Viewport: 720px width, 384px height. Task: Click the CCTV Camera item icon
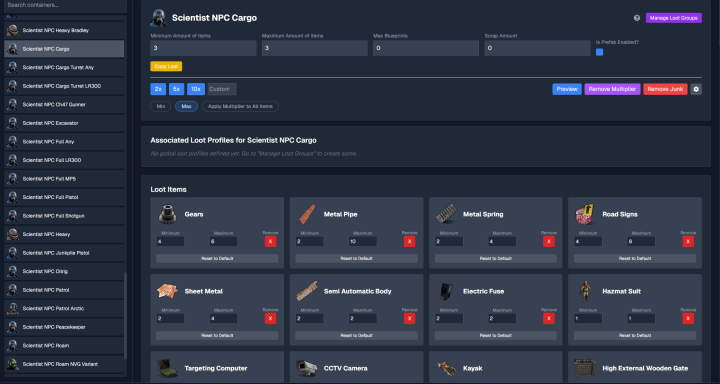[x=306, y=368]
